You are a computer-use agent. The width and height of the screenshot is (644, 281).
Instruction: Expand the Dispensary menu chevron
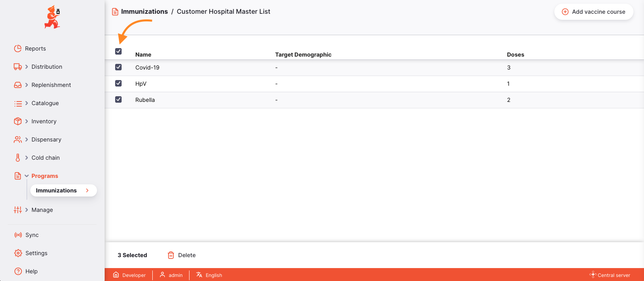[x=27, y=139]
